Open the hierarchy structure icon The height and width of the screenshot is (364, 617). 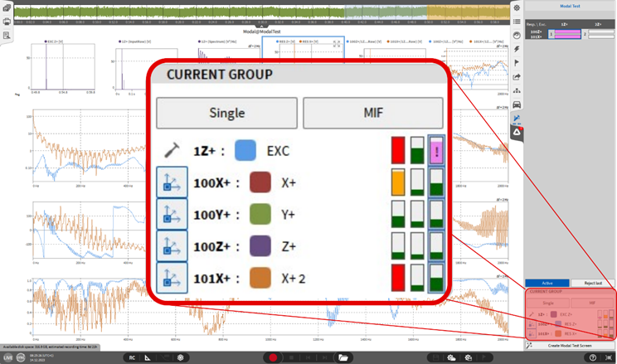coord(517,90)
